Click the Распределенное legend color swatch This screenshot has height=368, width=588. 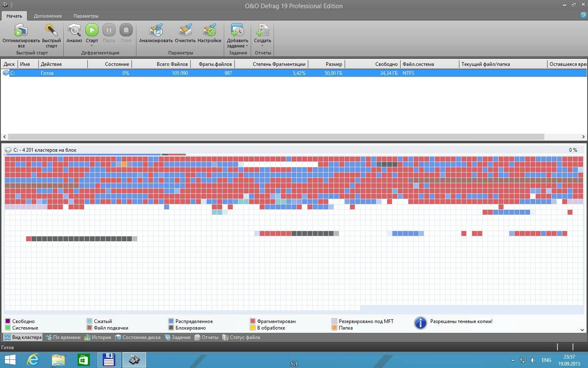[x=171, y=321]
